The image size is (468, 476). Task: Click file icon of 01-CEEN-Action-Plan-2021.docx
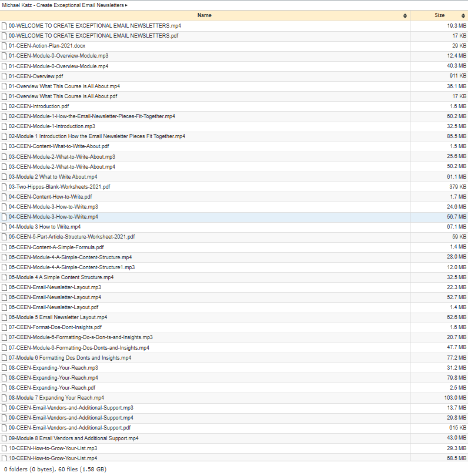(x=4, y=46)
